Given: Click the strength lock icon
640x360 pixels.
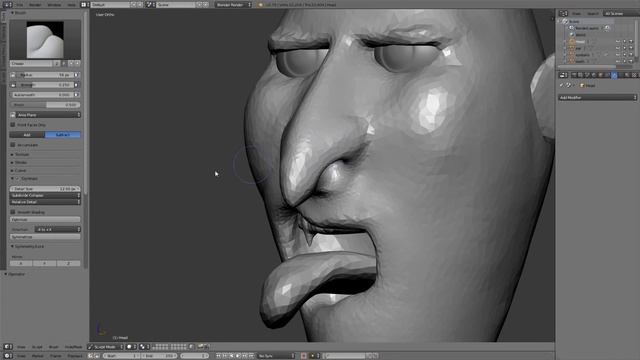Looking at the screenshot, I should [x=13, y=85].
